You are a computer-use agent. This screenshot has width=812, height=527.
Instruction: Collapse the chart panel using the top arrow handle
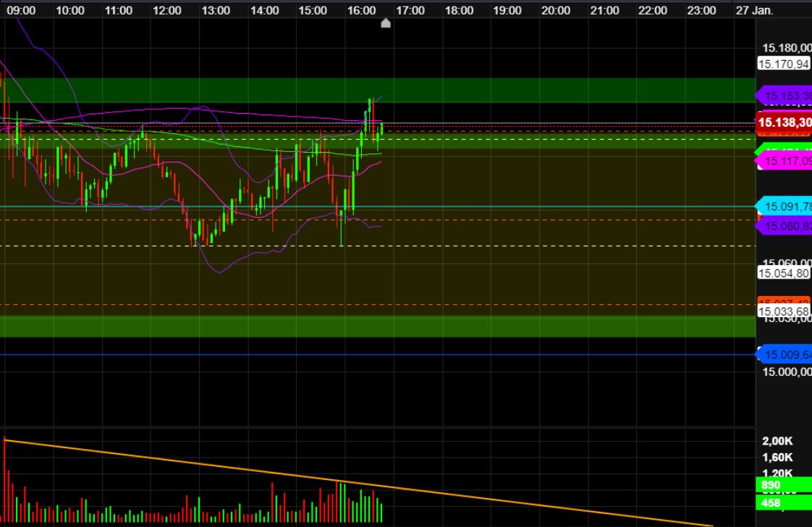386,22
